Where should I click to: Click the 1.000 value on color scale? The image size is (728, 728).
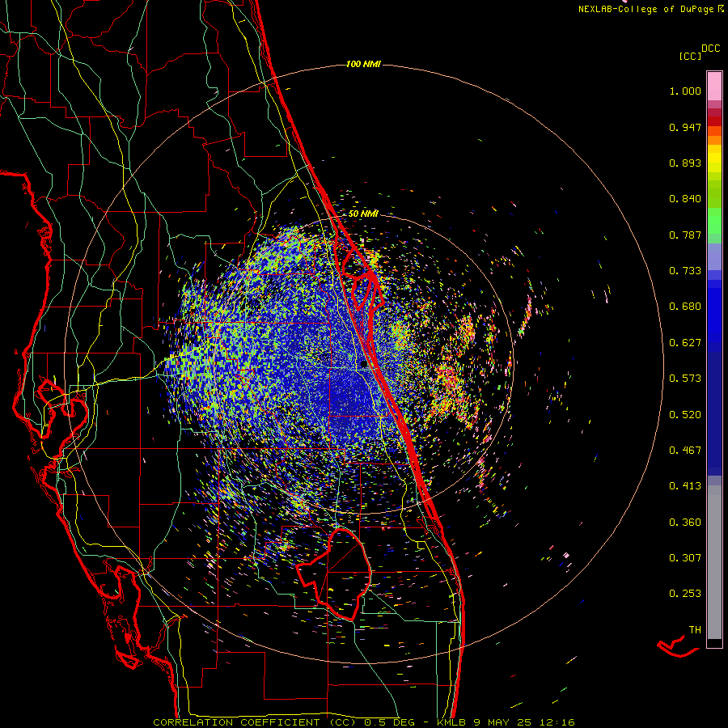[x=685, y=91]
